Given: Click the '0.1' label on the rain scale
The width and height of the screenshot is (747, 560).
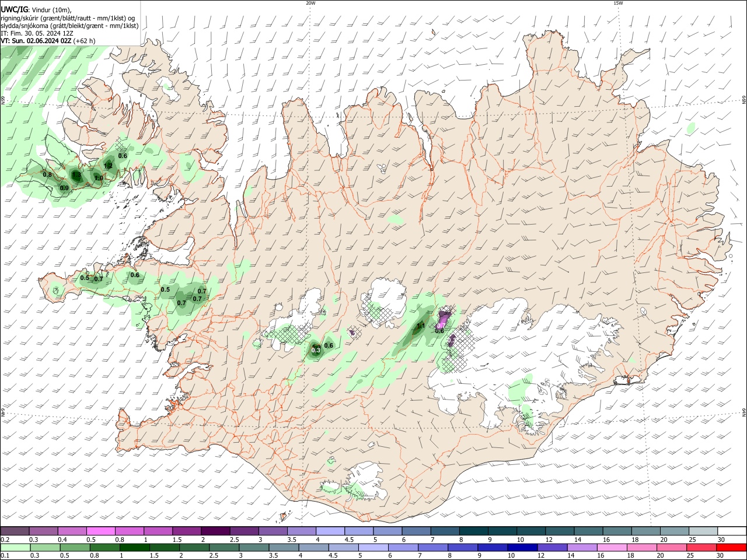Looking at the screenshot, I should click(4, 555).
